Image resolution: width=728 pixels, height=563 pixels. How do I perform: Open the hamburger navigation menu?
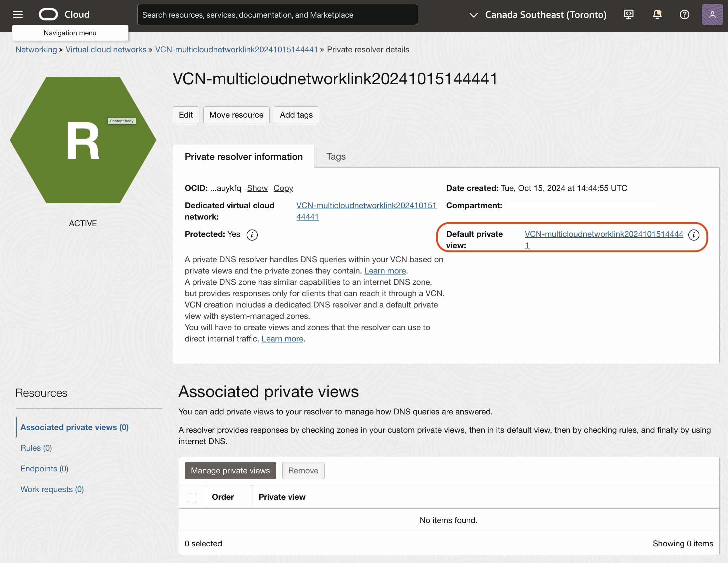[x=18, y=14]
